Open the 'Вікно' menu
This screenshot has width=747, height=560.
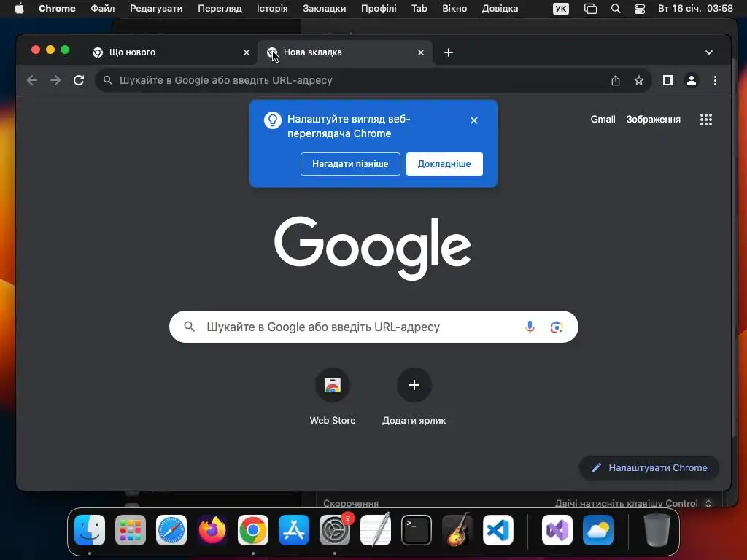coord(454,9)
